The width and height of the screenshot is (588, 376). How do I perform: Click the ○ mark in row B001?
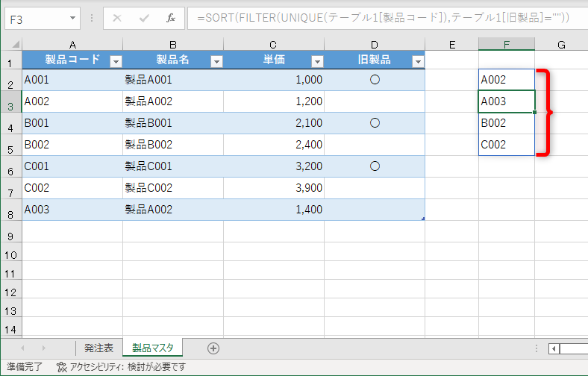[375, 123]
